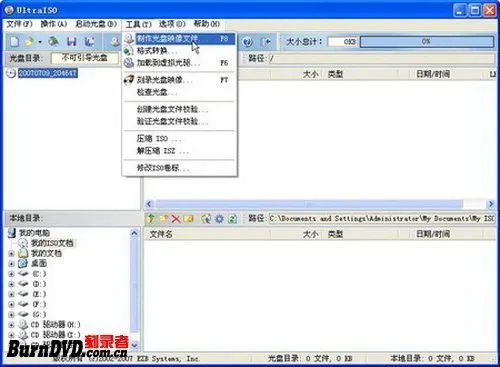Choose 制作光盘映像文件 F8 menu entry
Screen dimensions: 500x367
pyautogui.click(x=180, y=39)
